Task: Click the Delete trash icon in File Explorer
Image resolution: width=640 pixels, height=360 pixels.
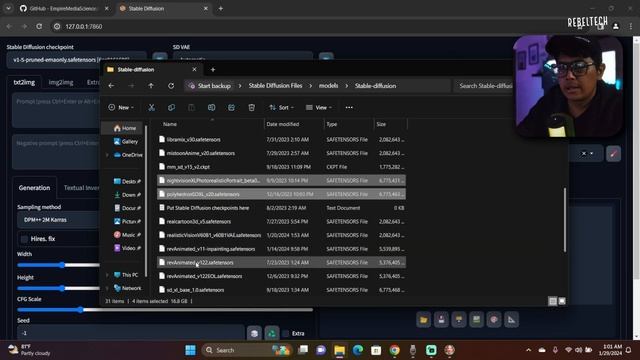Action: tap(251, 107)
